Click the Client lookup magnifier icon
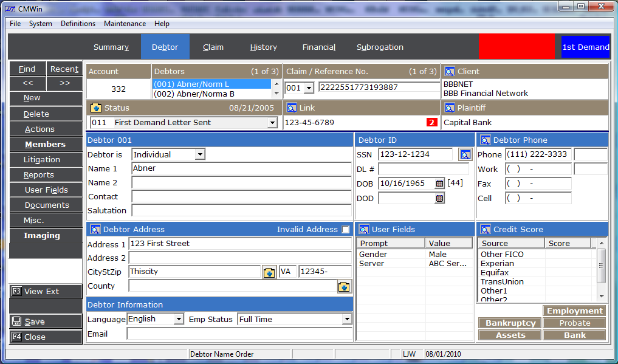Image resolution: width=618 pixels, height=364 pixels. tap(450, 72)
